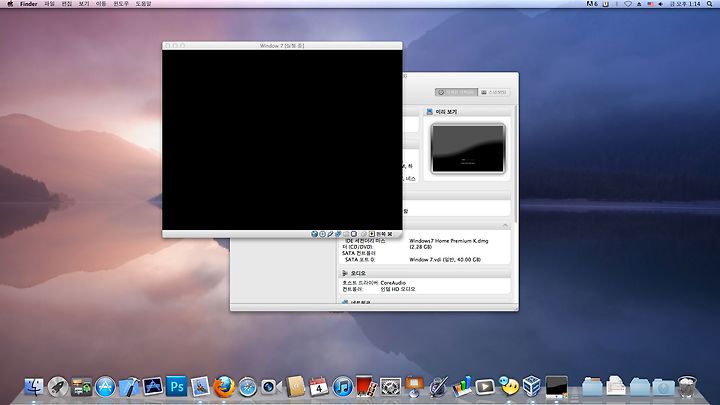
Task: Click the Window 7.vdi SATA disk entry
Action: pos(444,259)
